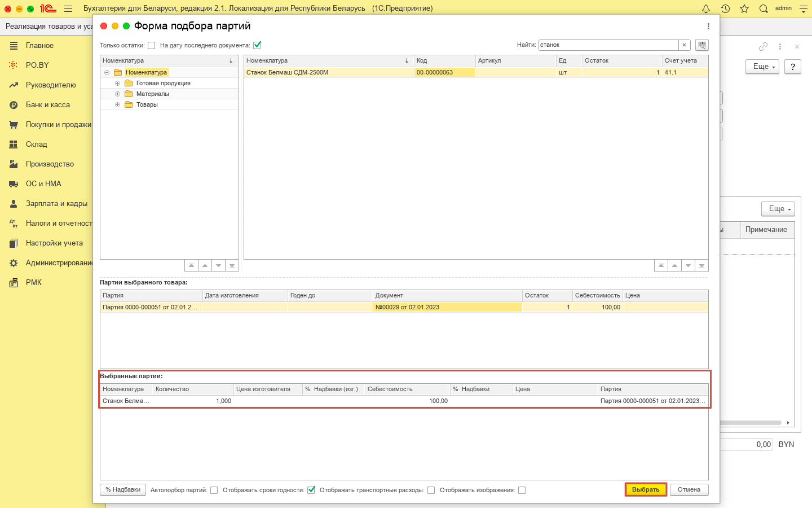The height and width of the screenshot is (508, 812).
Task: Collapse the root 'Номенклатура' tree node
Action: pos(107,73)
